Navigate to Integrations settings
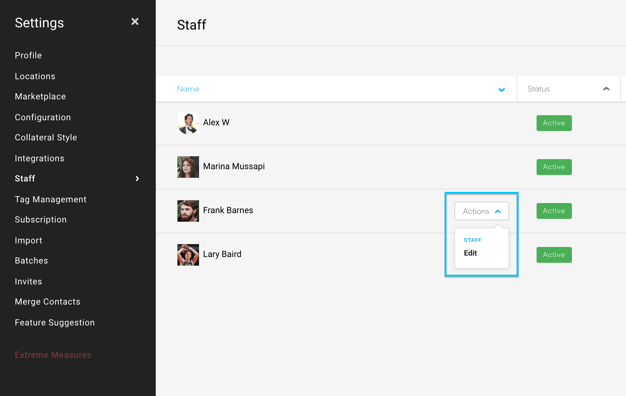 40,158
